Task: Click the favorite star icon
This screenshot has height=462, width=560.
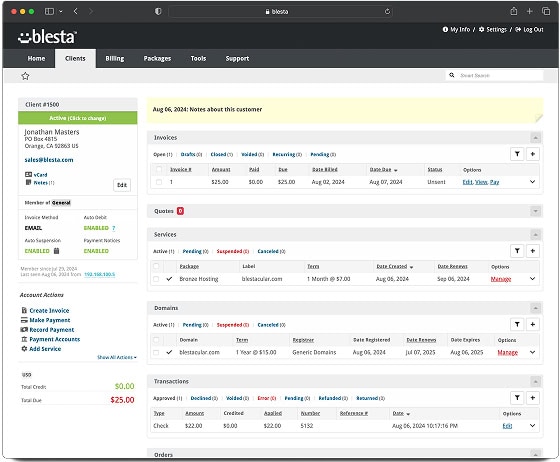Action: pos(25,76)
